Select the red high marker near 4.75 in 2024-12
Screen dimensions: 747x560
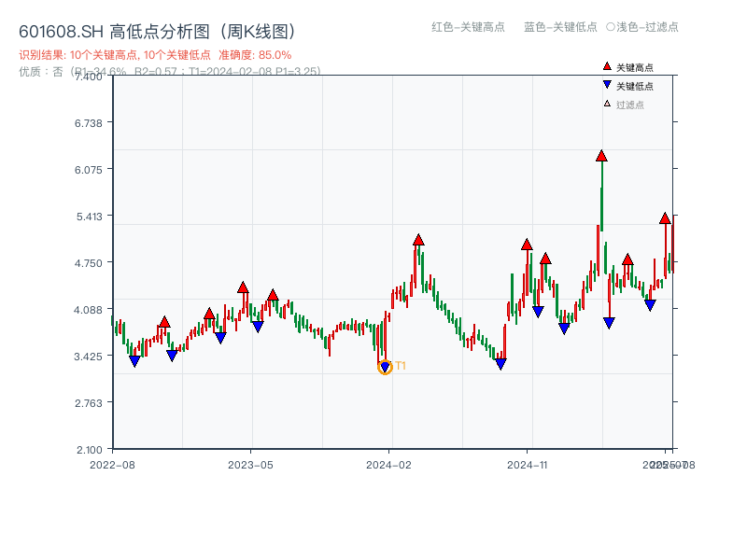coord(545,259)
